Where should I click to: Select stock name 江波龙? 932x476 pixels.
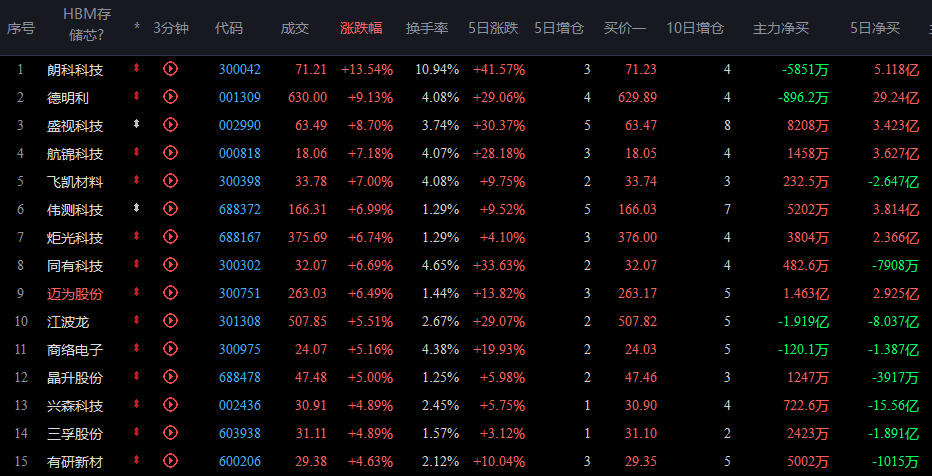(x=68, y=321)
